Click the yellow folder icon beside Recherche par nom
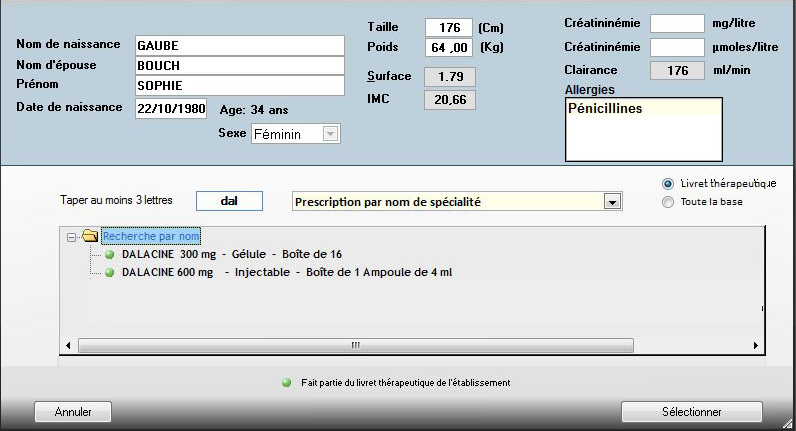Viewport: 796px width, 431px height. (x=90, y=236)
